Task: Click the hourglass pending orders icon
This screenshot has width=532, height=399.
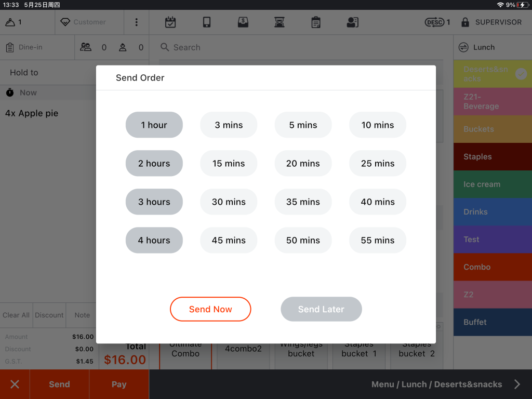Action: pyautogui.click(x=280, y=22)
